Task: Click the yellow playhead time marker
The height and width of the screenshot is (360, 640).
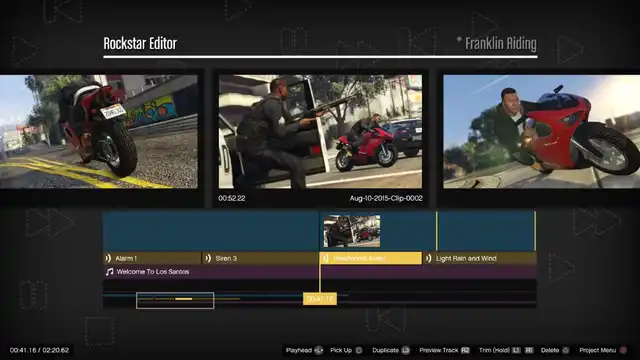Action: (320, 299)
